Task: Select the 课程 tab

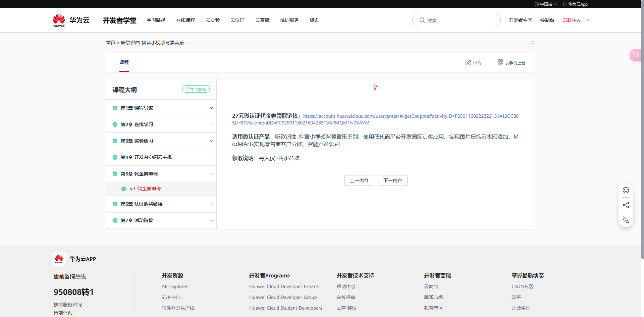Action: pos(124,63)
